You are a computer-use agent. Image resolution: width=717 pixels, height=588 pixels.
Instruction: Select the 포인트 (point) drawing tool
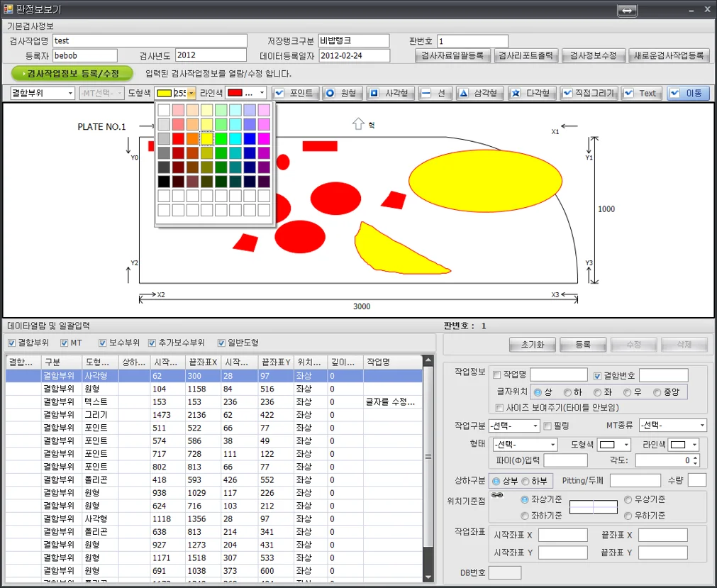(295, 93)
